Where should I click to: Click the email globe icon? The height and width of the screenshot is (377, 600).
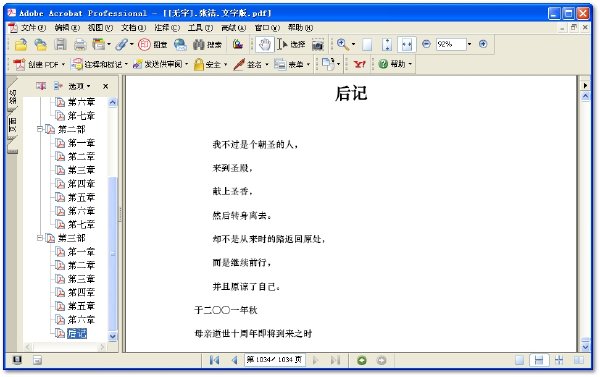point(180,45)
